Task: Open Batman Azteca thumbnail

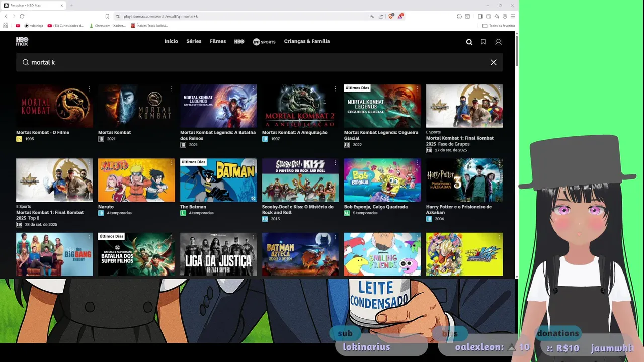Action: pos(300,254)
